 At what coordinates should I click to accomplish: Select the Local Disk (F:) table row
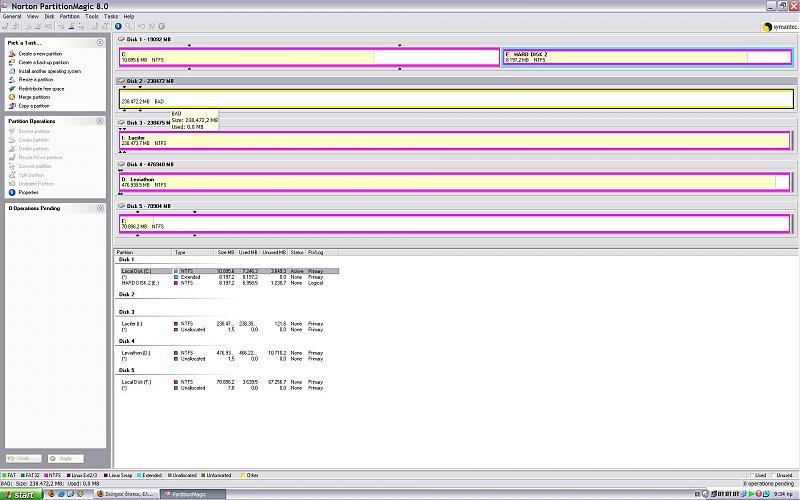click(x=230, y=382)
